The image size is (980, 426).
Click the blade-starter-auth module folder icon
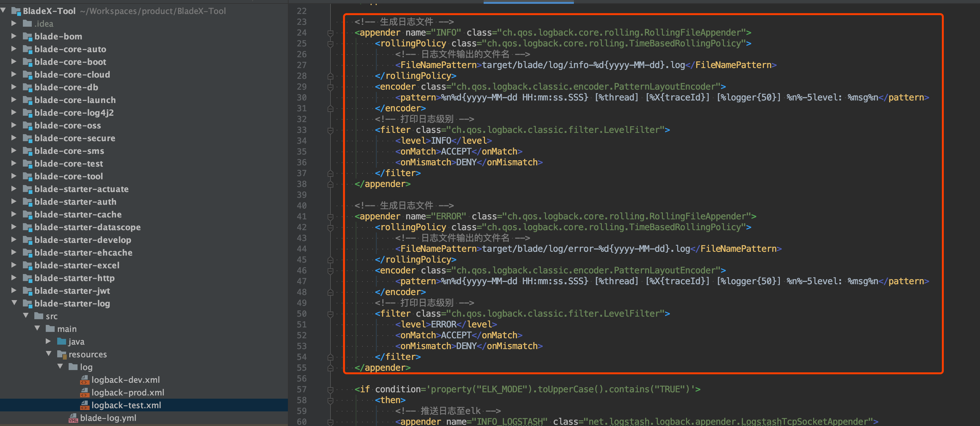pos(27,202)
